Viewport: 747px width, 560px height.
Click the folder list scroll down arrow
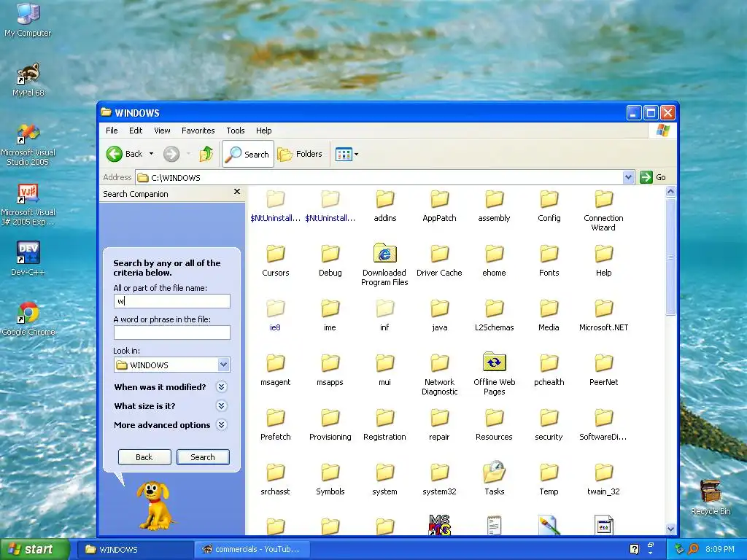(x=671, y=529)
